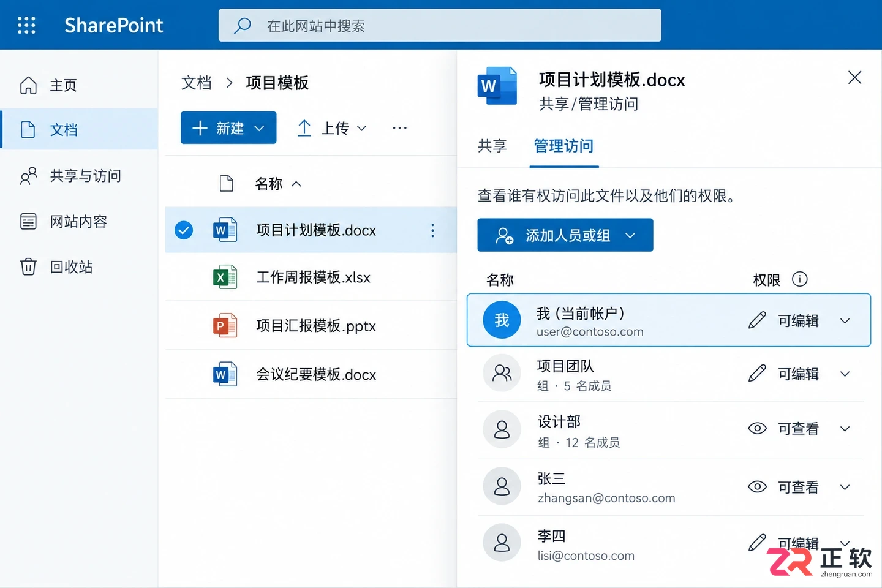Uncheck the selection circle for 项目计划模板.docx
Viewport: 882px width, 588px height.
(x=184, y=230)
